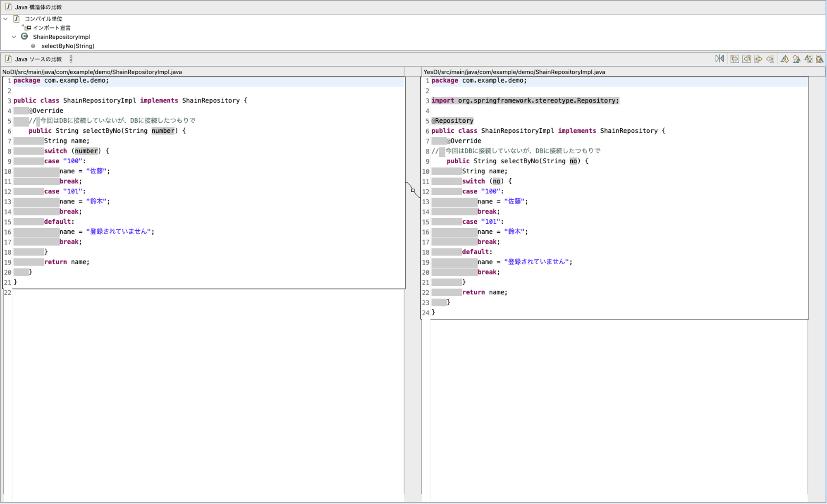827x504 pixels.
Task: Click the Java 構造体の比較 header
Action: click(x=39, y=7)
